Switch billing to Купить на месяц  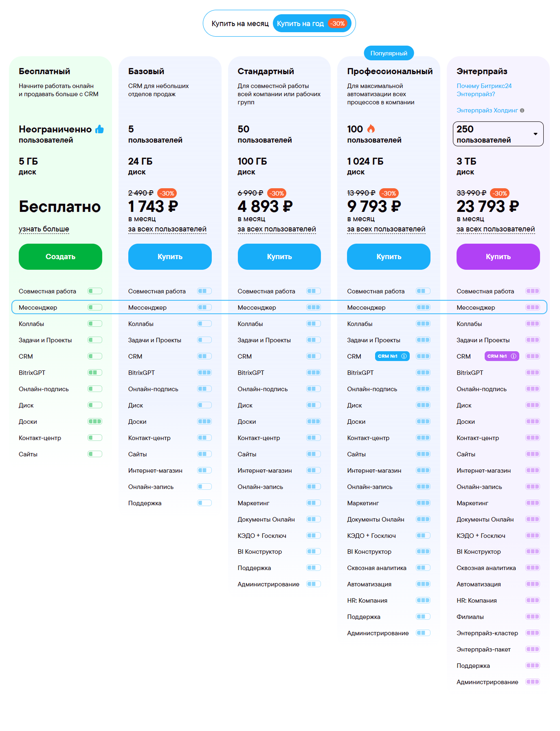(x=240, y=24)
